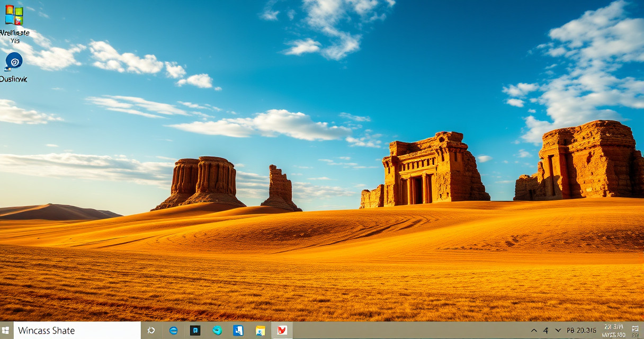Click the 'Wincass Shate' taskbar search box
The width and height of the screenshot is (644, 339).
(77, 331)
